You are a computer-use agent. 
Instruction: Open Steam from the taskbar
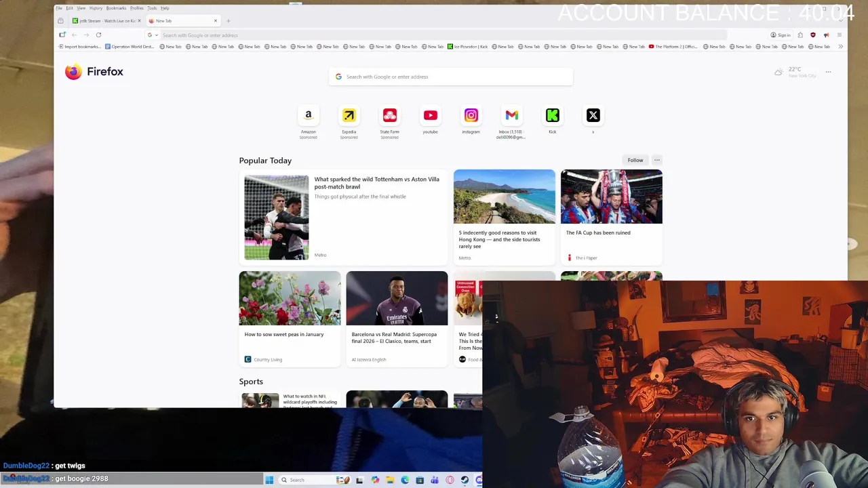465,480
